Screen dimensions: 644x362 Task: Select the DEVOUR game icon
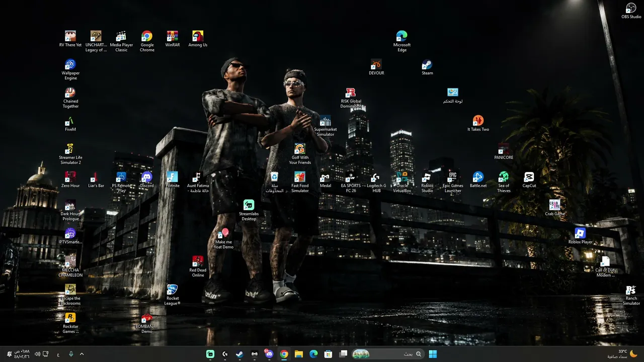[376, 67]
